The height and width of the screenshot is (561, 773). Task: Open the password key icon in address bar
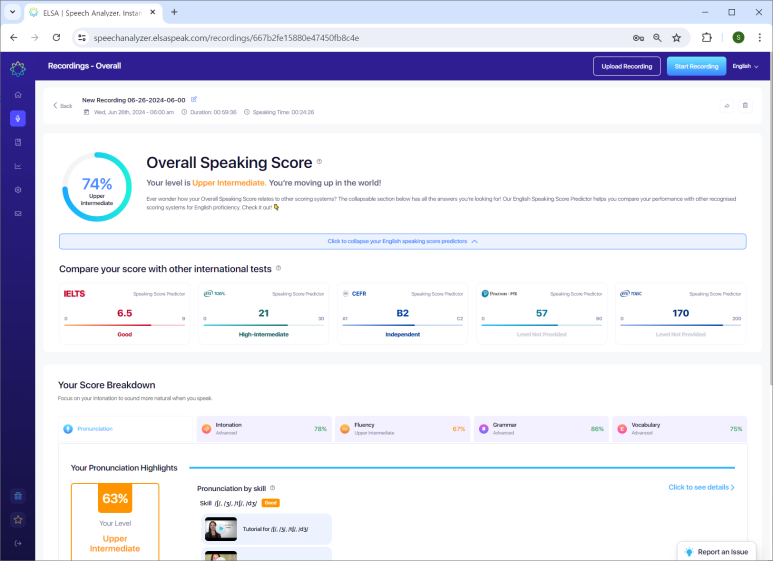pyautogui.click(x=638, y=37)
